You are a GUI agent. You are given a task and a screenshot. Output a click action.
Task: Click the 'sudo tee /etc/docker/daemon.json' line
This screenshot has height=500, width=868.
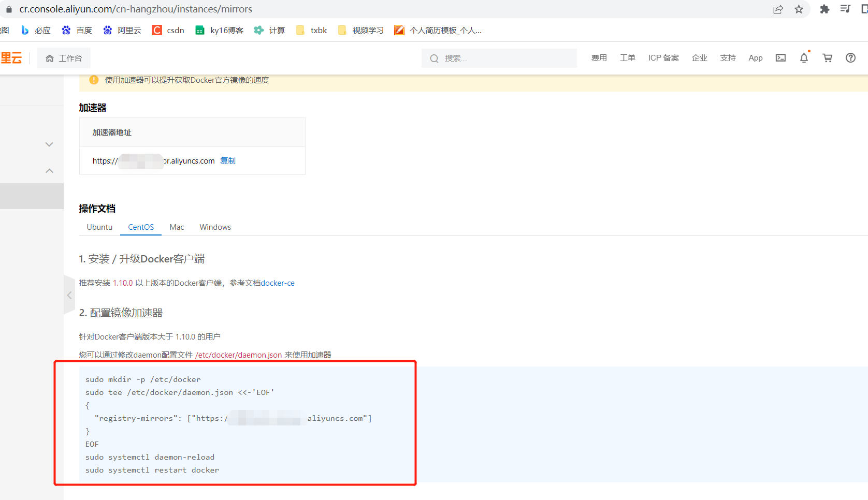pyautogui.click(x=180, y=392)
